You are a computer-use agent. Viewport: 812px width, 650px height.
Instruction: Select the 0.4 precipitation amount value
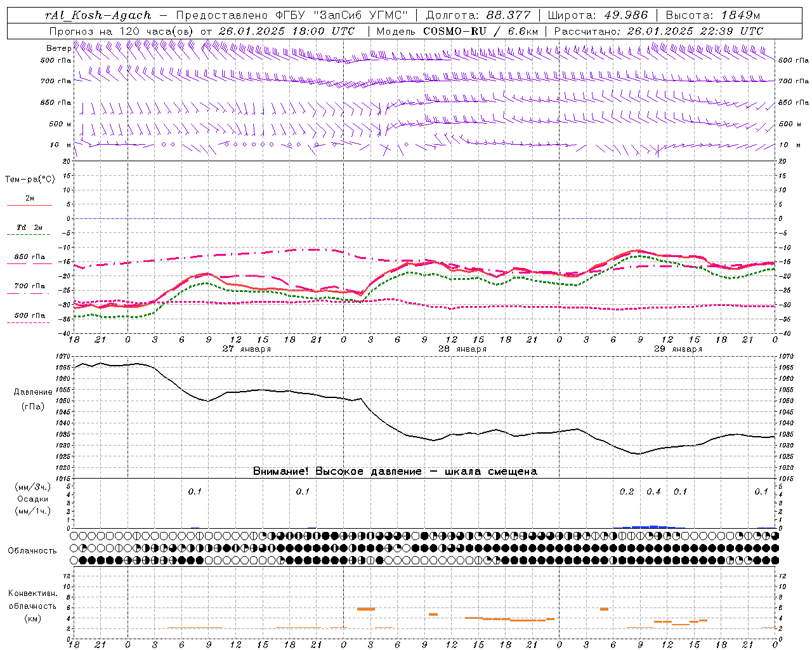click(x=653, y=491)
